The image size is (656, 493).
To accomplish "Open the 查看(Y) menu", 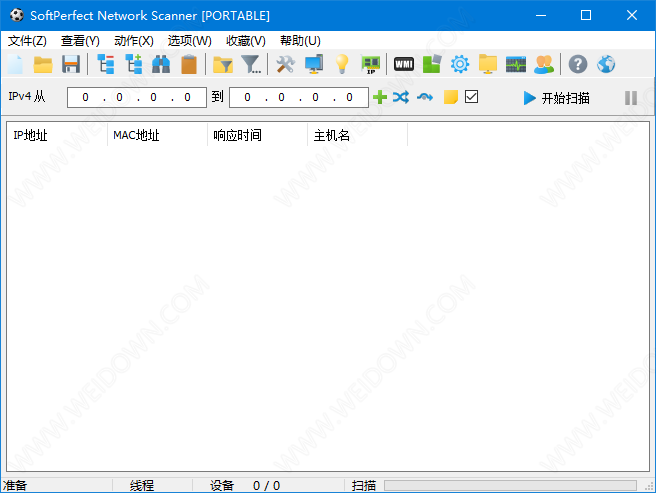I will click(80, 41).
